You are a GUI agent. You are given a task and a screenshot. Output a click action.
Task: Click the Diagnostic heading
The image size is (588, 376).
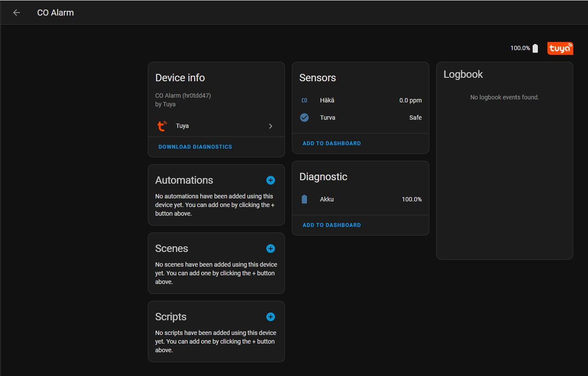pyautogui.click(x=323, y=177)
